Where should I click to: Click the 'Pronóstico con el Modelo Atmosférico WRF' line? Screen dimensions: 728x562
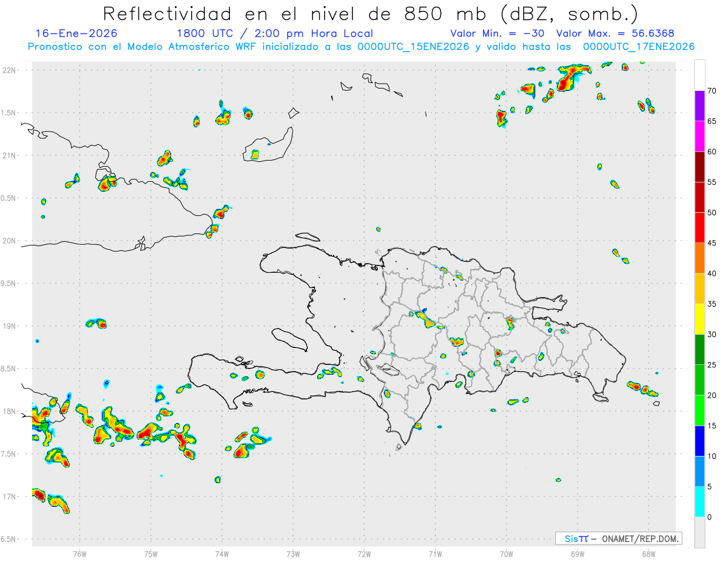click(x=361, y=47)
